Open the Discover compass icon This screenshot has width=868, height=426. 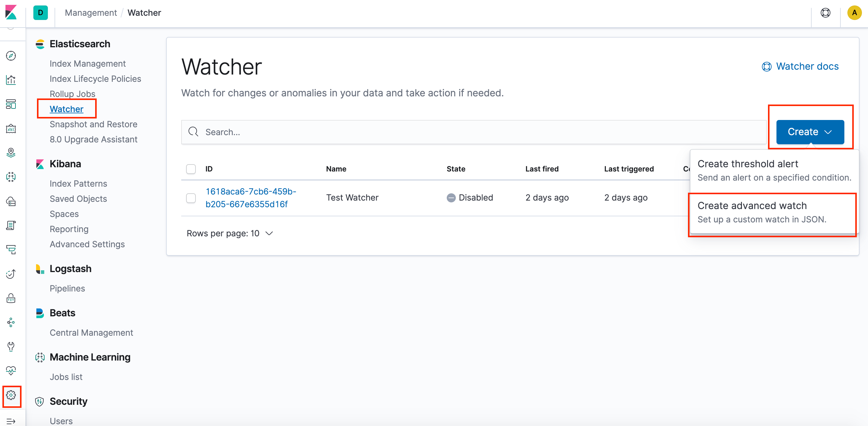(11, 56)
